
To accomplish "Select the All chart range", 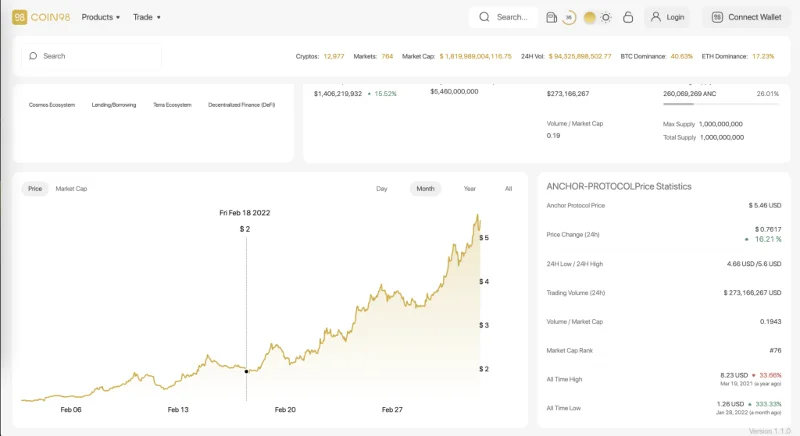I will point(509,189).
